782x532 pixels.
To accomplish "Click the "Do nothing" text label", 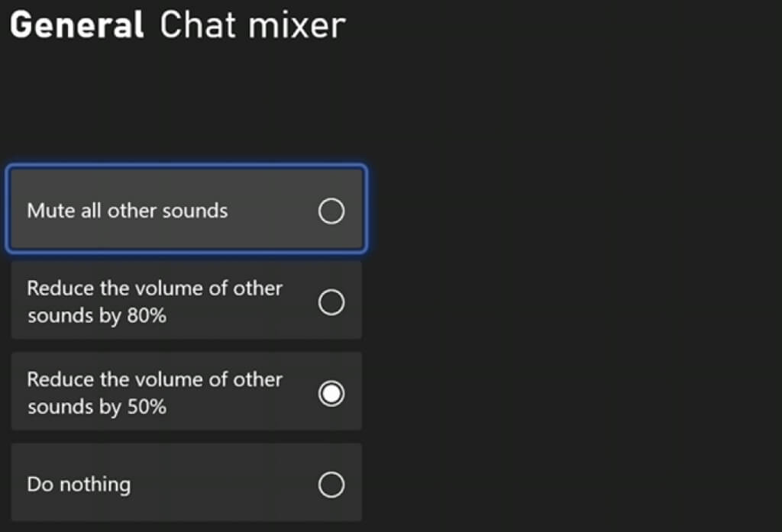I will point(79,485).
